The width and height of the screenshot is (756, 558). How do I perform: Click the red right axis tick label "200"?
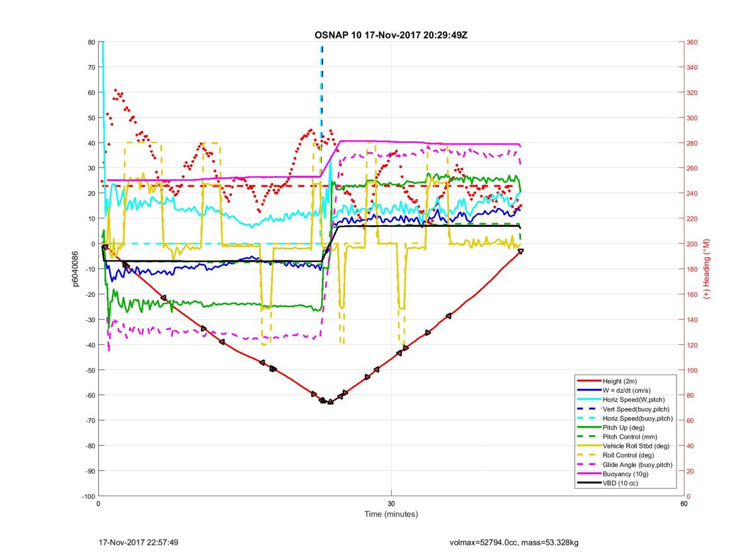pyautogui.click(x=693, y=244)
